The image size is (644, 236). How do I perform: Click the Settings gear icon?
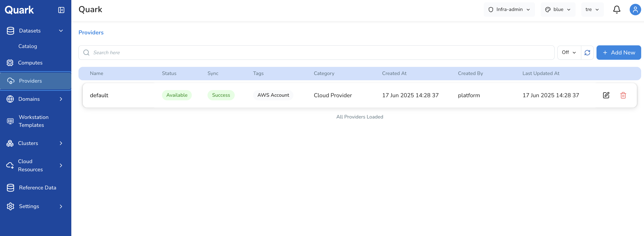10,206
